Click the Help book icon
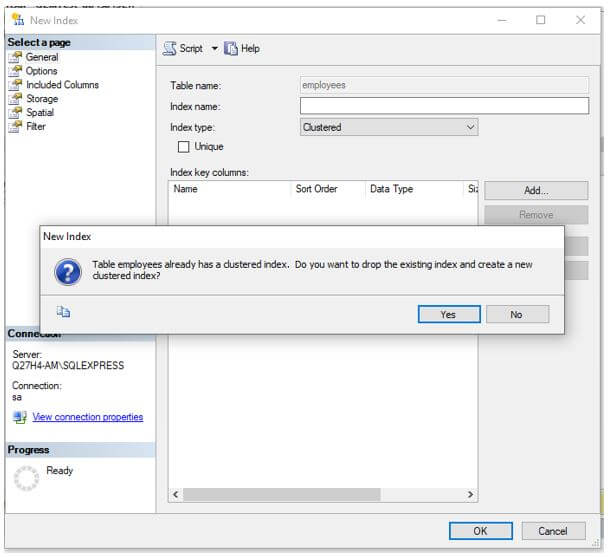This screenshot has width=614, height=557. 231,49
